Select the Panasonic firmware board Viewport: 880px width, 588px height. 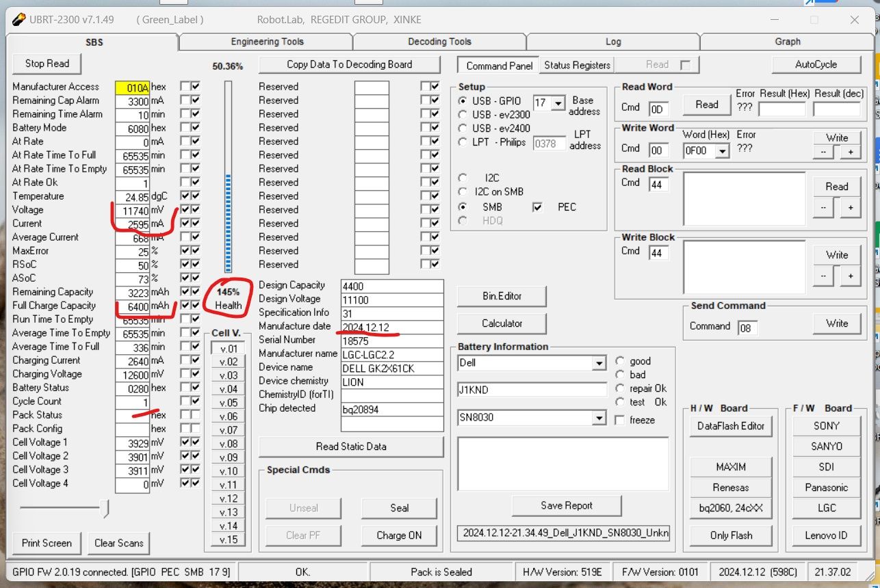pos(827,487)
